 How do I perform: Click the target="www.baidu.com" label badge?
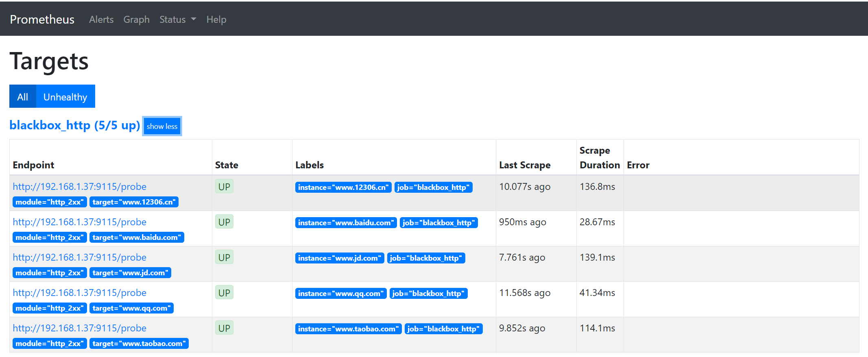(137, 237)
